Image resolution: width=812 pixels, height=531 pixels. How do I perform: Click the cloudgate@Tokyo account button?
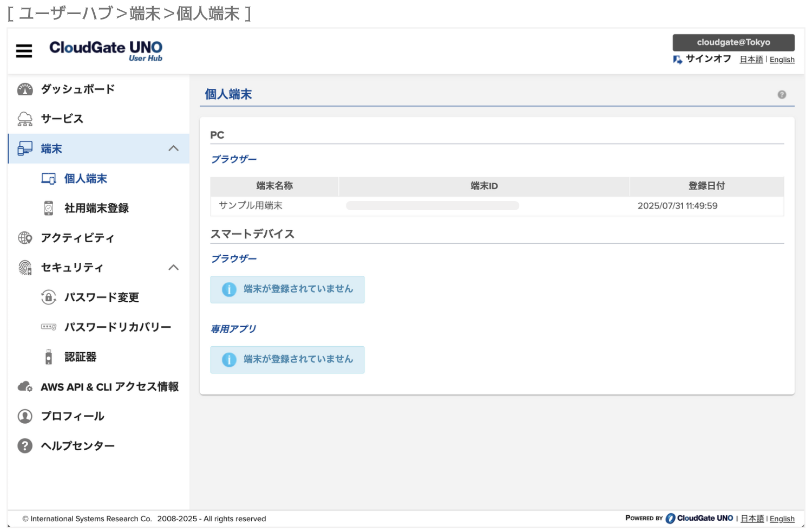(734, 42)
